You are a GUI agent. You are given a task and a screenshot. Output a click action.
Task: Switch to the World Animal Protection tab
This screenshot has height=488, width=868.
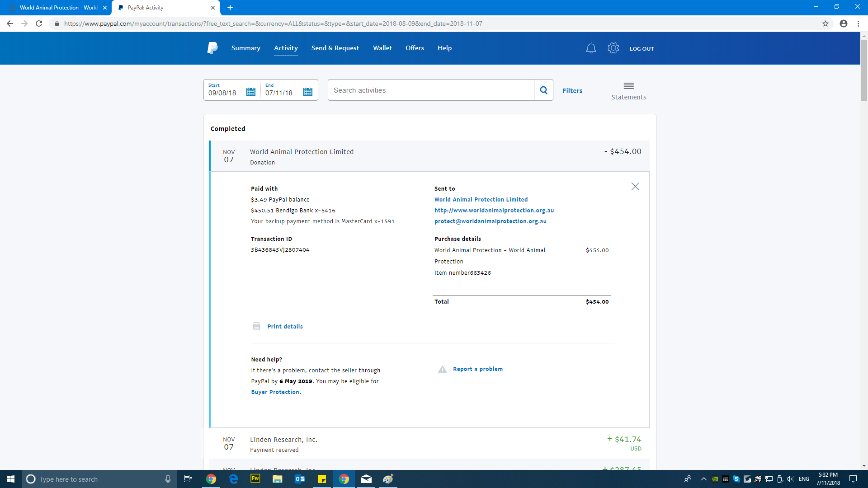click(56, 8)
